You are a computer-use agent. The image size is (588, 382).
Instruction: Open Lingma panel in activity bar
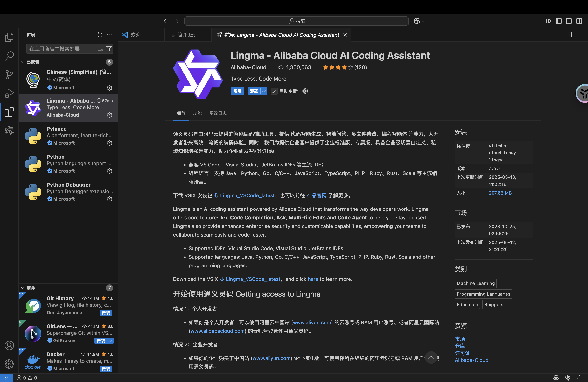pyautogui.click(x=9, y=131)
